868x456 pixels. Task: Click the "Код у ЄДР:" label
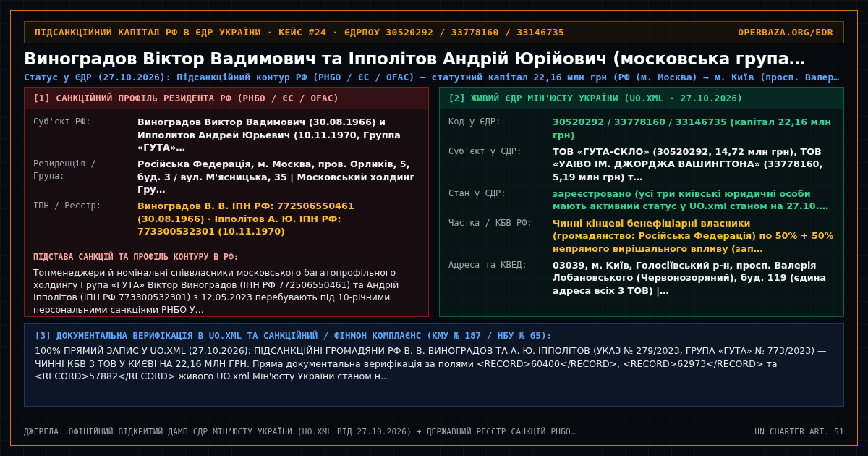(475, 122)
